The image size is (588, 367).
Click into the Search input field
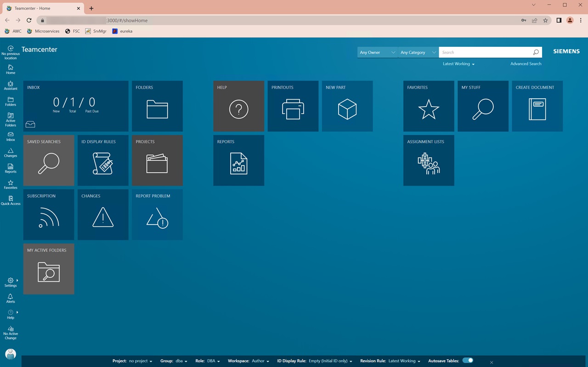(485, 52)
